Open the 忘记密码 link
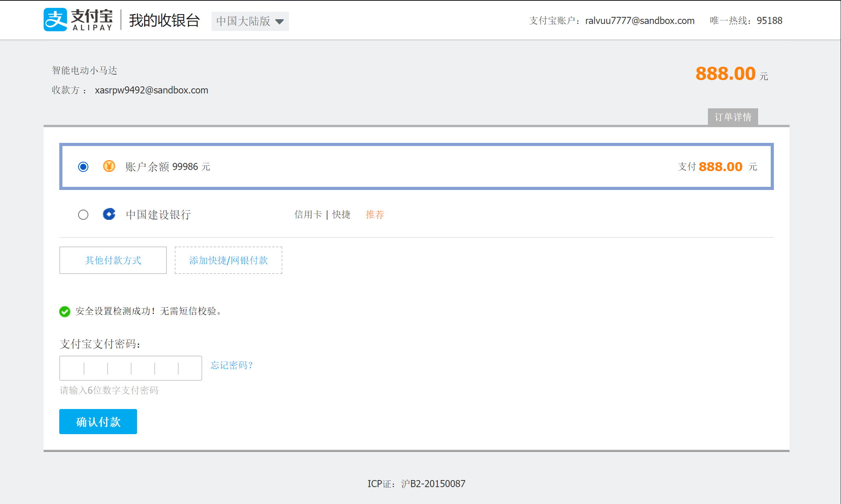 pos(232,365)
